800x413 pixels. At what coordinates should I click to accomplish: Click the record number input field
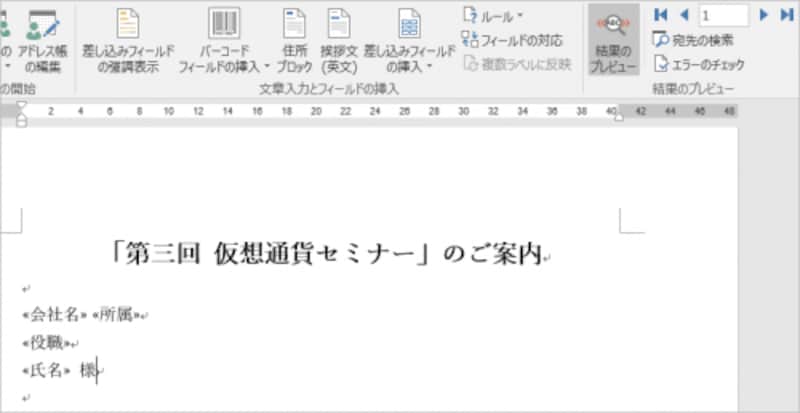(x=723, y=16)
